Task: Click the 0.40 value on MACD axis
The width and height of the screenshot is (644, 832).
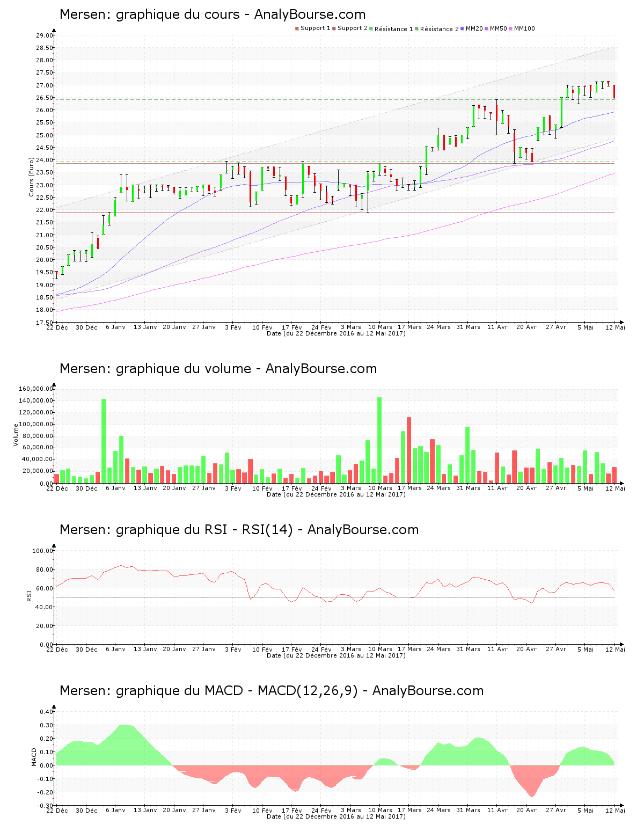Action: pos(47,712)
